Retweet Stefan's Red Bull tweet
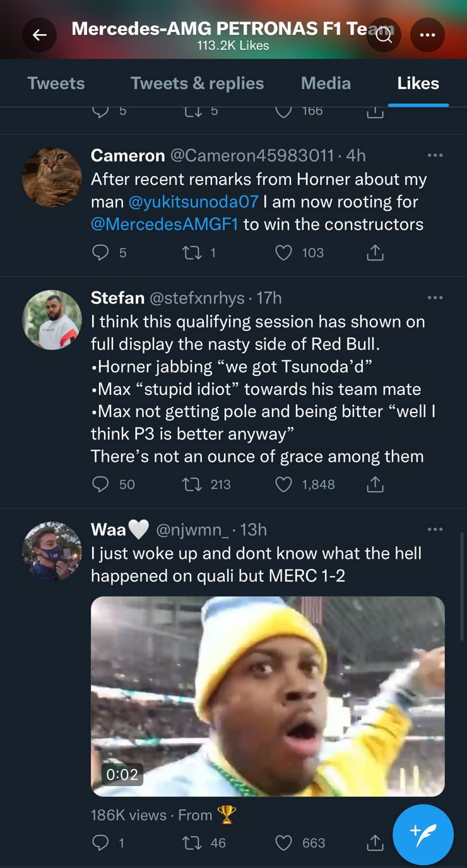This screenshot has height=868, width=467. (x=189, y=484)
